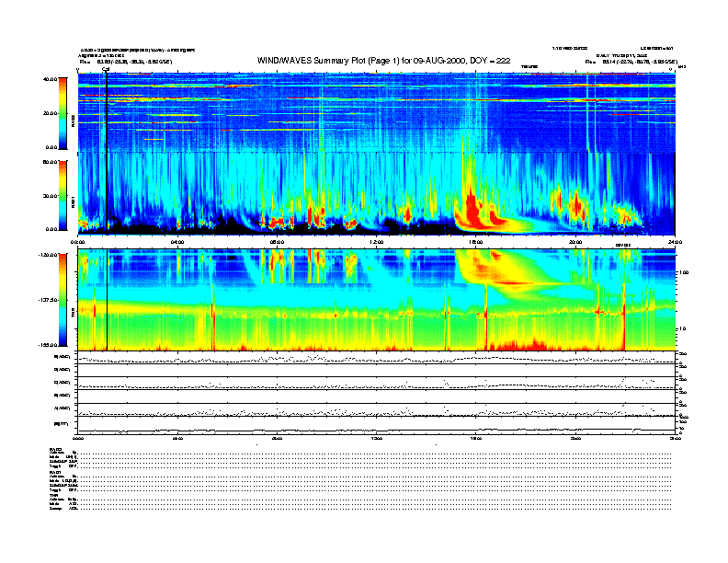Click the OFF value under RAD1 settings
Screen dimensions: 728x563
[73, 489]
